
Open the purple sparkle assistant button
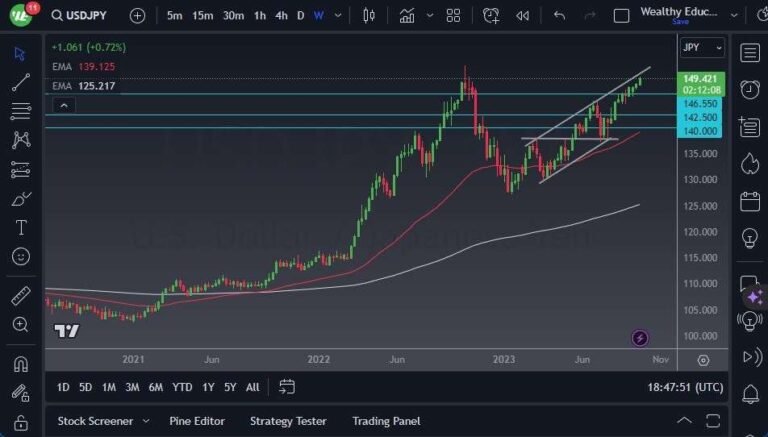tap(755, 296)
